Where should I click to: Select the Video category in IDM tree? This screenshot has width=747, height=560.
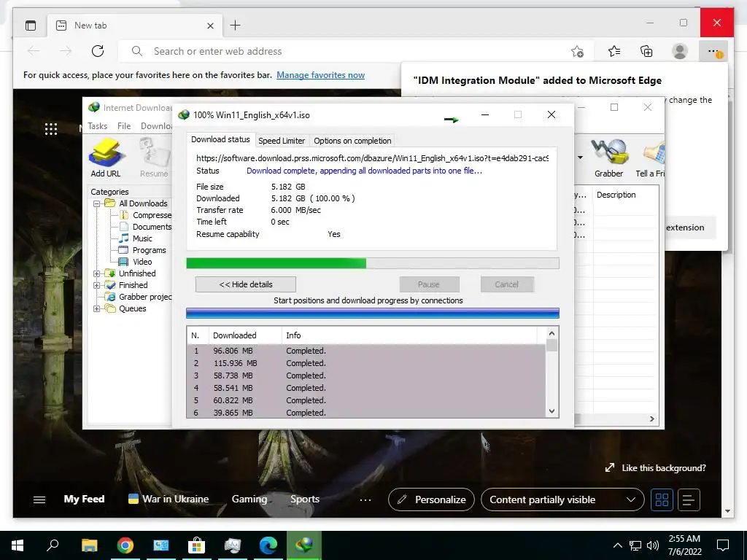pos(142,262)
